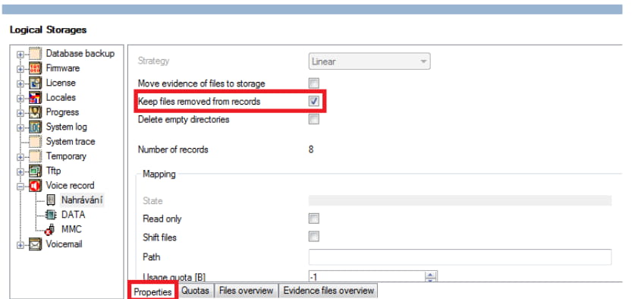Image resolution: width=644 pixels, height=299 pixels.
Task: Select Voice record in the tree
Action: pos(71,185)
